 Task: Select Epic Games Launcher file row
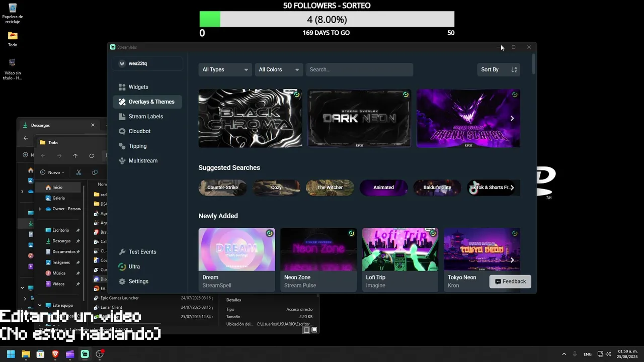pyautogui.click(x=153, y=298)
